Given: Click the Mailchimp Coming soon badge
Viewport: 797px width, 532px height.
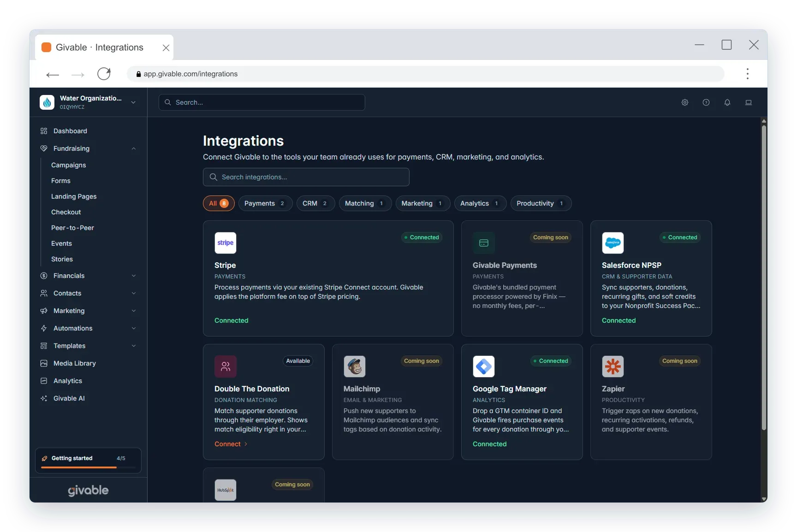Looking at the screenshot, I should (x=422, y=361).
